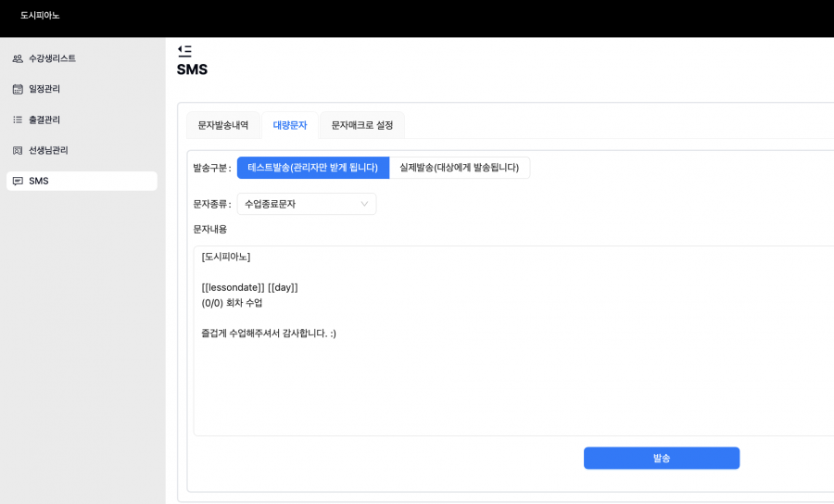This screenshot has width=834, height=504.
Task: Open 일정관리 menu item
Action: click(82, 89)
